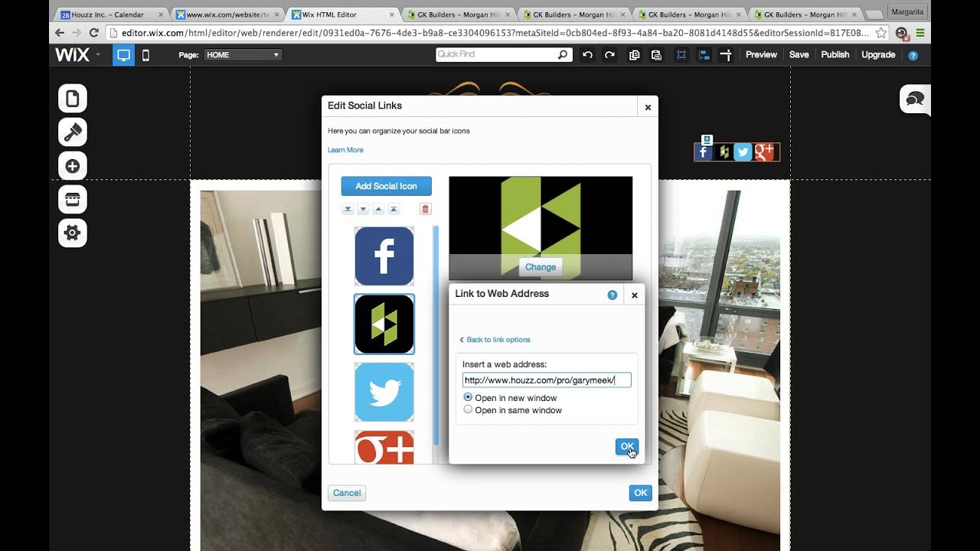Select Open in new window radio button
980x551 pixels.
468,397
